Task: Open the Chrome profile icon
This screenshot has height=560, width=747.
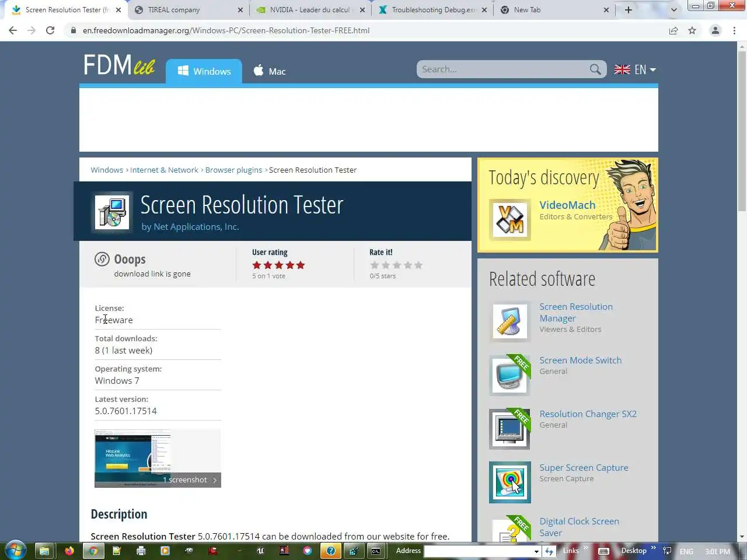Action: pos(715,30)
